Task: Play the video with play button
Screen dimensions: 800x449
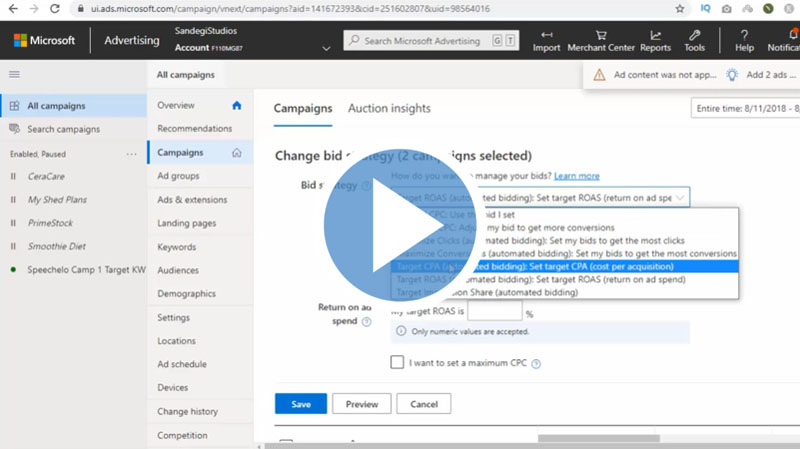Action: tap(400, 225)
